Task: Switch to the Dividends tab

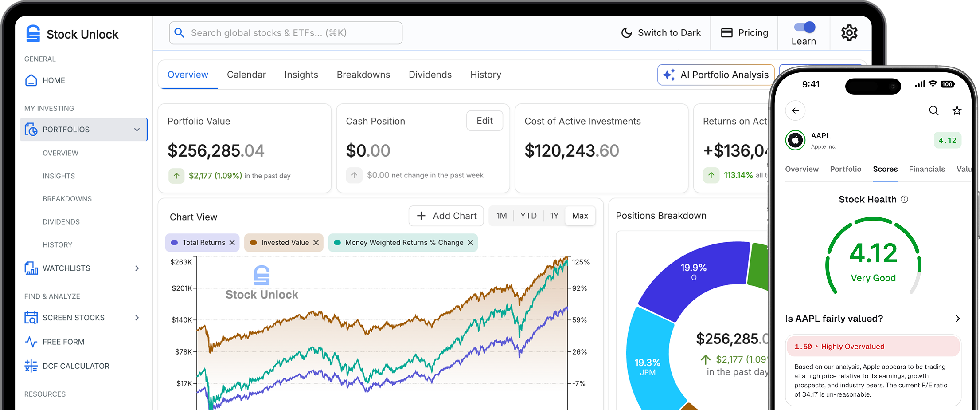Action: [430, 75]
